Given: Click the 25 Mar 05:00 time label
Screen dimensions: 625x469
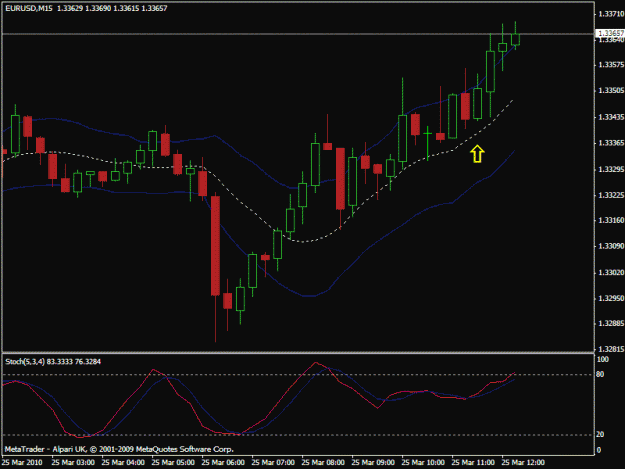Looking at the screenshot, I should [173, 462].
